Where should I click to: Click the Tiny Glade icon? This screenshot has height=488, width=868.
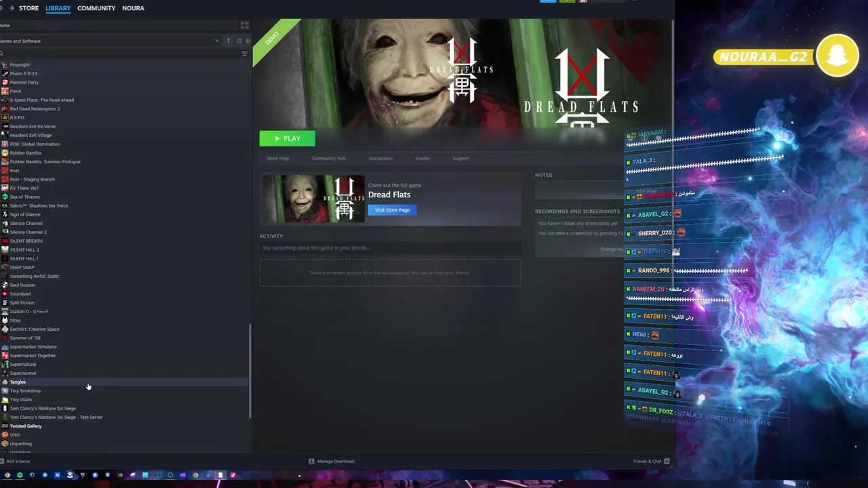tap(5, 399)
